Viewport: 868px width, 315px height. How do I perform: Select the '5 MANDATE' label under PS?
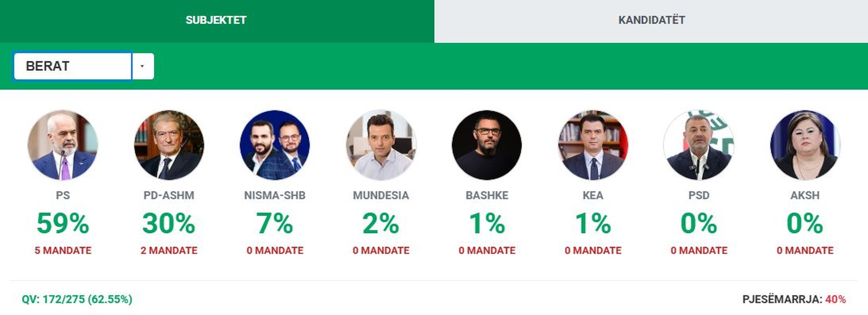(63, 251)
